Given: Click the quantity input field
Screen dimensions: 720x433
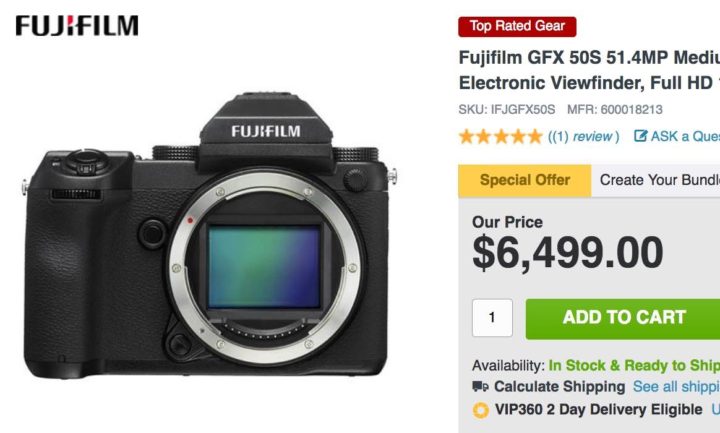Looking at the screenshot, I should click(492, 318).
